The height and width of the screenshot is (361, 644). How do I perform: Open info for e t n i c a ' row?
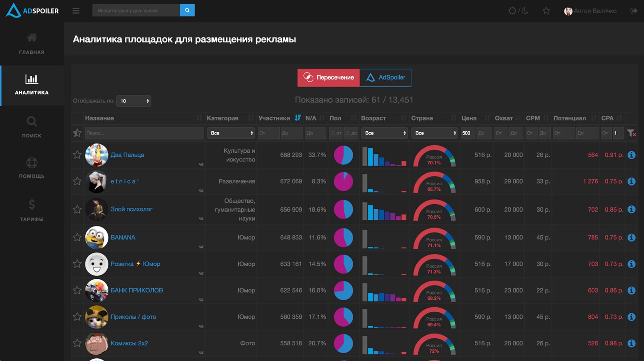click(x=631, y=181)
